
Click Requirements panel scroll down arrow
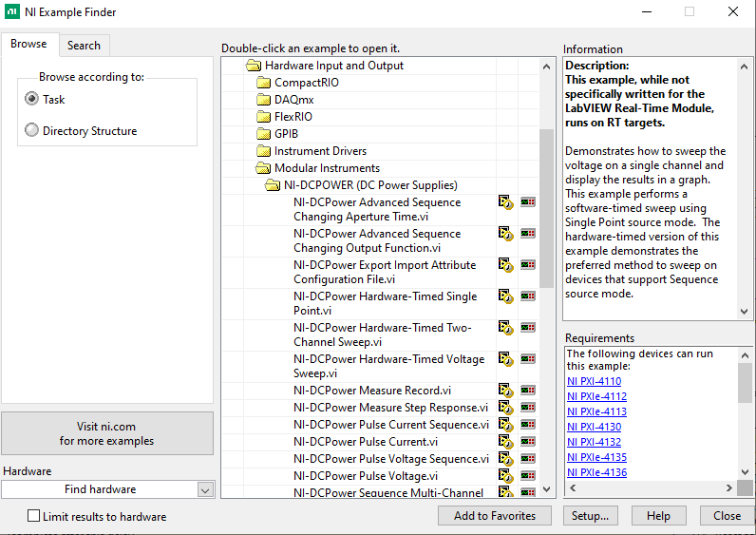click(x=745, y=471)
